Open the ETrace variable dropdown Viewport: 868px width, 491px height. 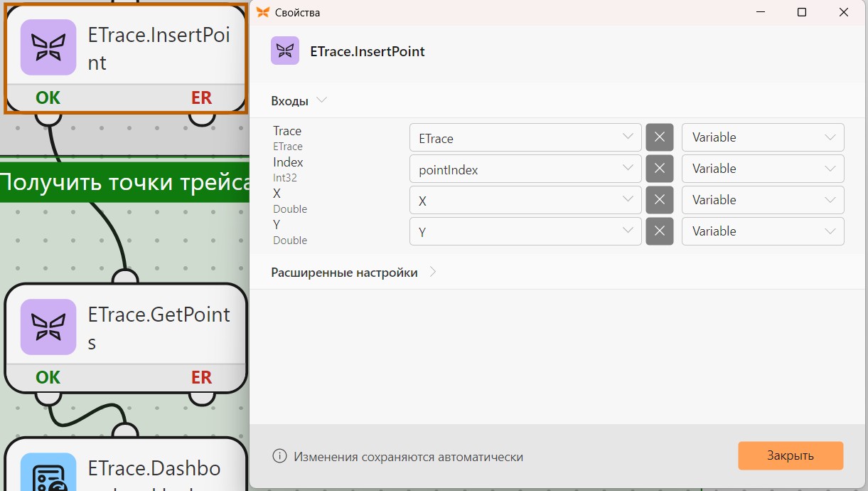click(x=525, y=137)
